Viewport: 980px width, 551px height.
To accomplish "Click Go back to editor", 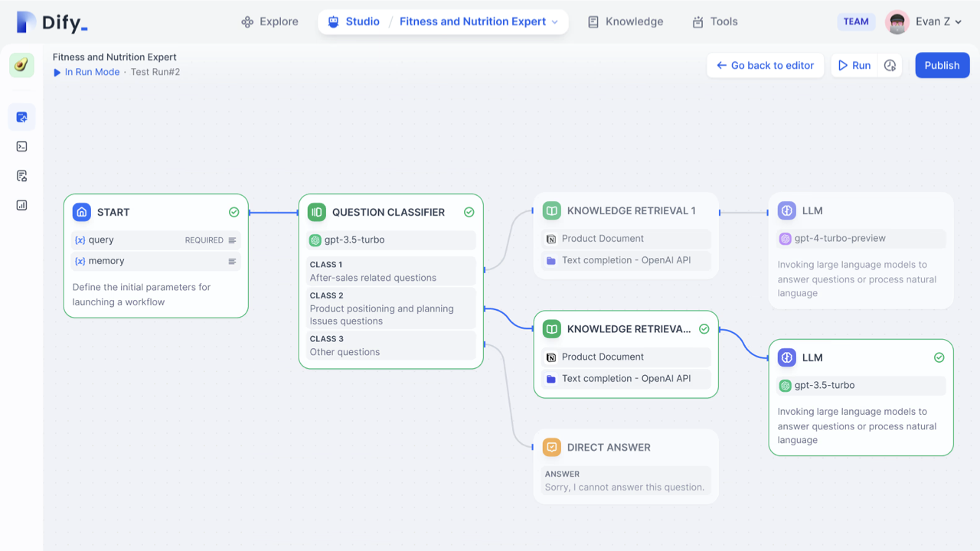I will [765, 66].
